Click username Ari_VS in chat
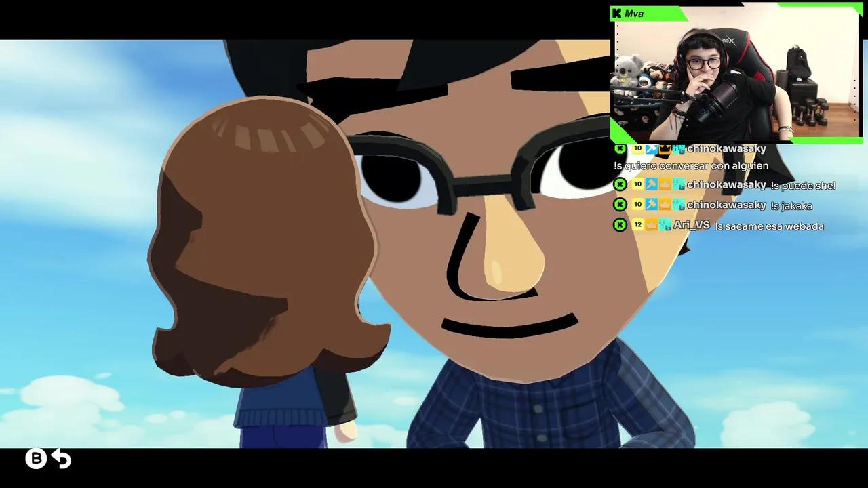 692,224
